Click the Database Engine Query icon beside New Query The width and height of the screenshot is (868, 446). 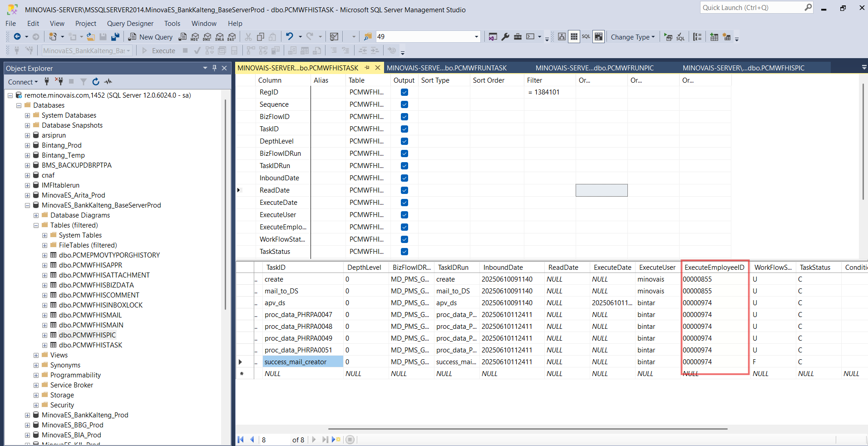pyautogui.click(x=182, y=37)
